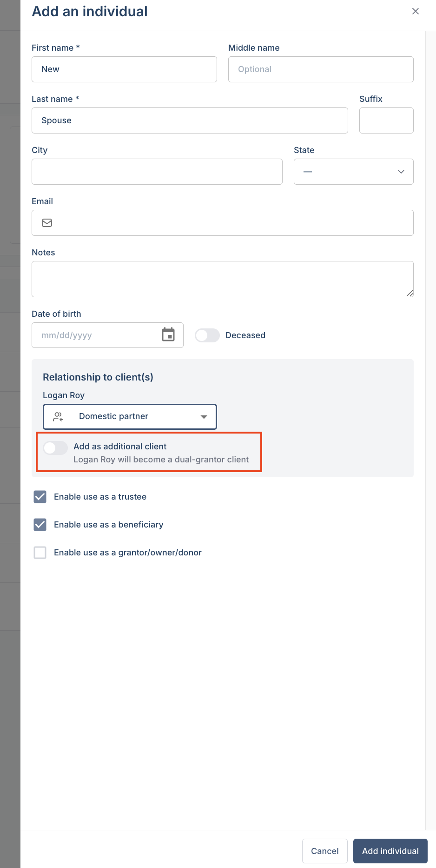Uncheck Enable use as a beneficiary
436x868 pixels.
point(40,525)
